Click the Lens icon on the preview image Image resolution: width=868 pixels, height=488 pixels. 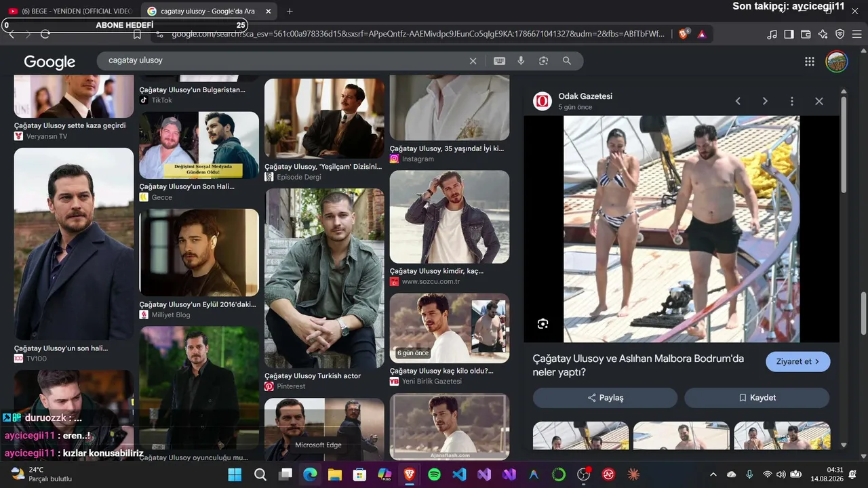(542, 324)
